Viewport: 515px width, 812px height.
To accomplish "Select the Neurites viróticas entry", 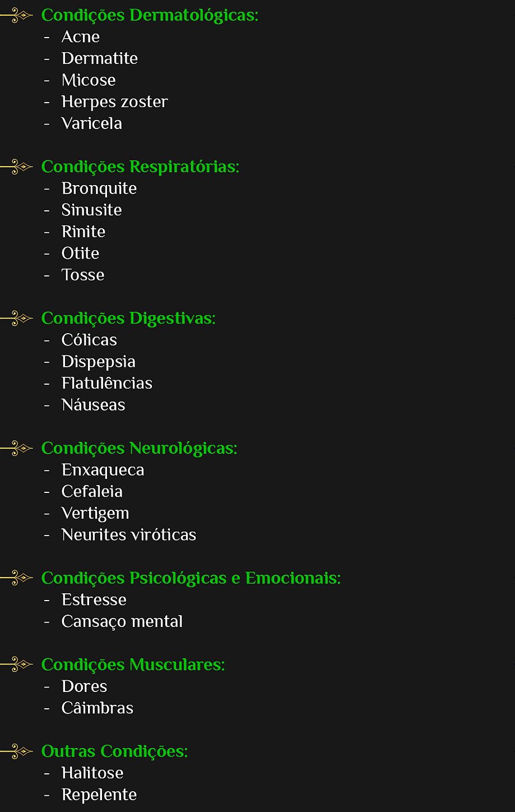I will [x=128, y=535].
